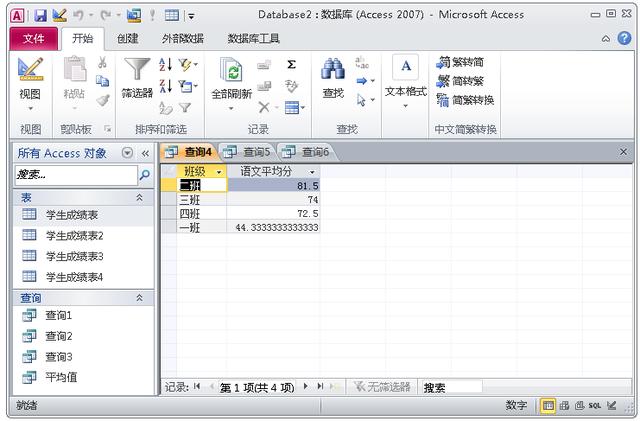Click the New record icon
The height and width of the screenshot is (421, 640).
264,65
